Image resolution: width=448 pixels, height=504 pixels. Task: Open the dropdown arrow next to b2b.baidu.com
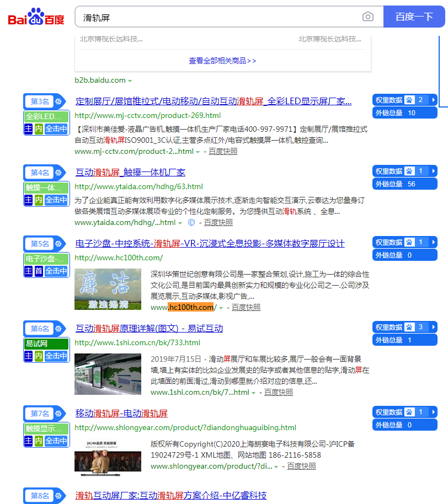(130, 81)
